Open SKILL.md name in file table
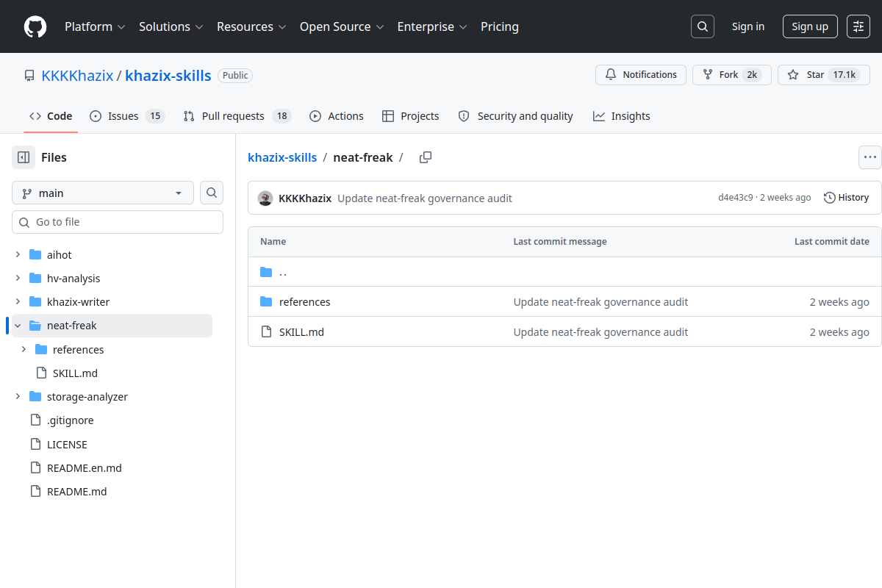This screenshot has height=588, width=882. [x=301, y=332]
